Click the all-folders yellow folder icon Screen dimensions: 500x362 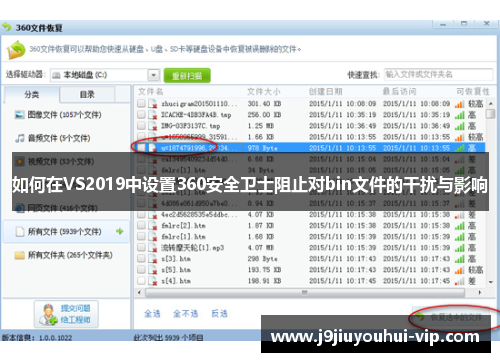pos(20,255)
